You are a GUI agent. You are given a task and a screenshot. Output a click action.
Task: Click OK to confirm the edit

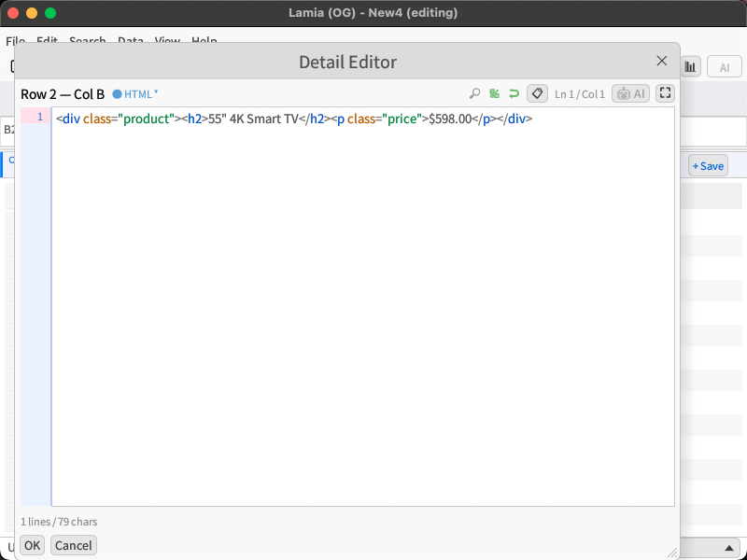point(32,545)
